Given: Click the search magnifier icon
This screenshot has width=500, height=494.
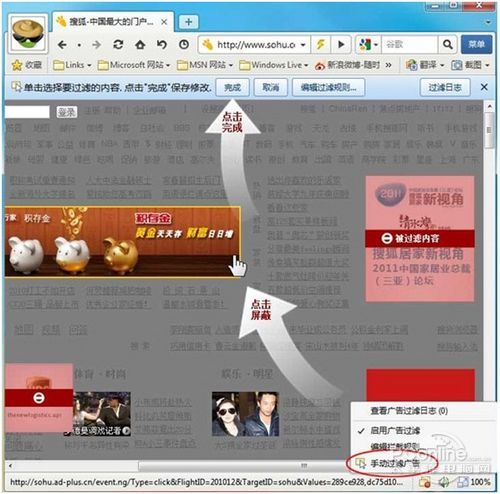Looking at the screenshot, I should (x=447, y=44).
